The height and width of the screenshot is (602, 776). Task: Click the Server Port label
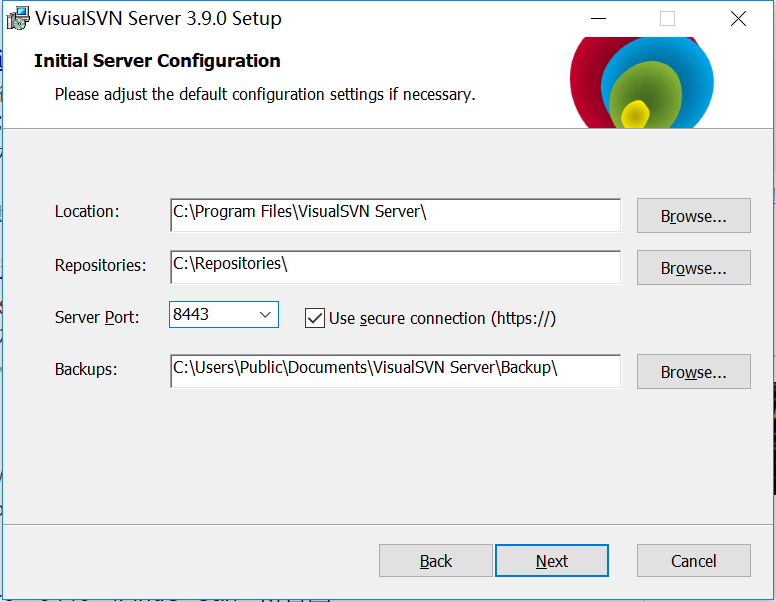pyautogui.click(x=97, y=318)
